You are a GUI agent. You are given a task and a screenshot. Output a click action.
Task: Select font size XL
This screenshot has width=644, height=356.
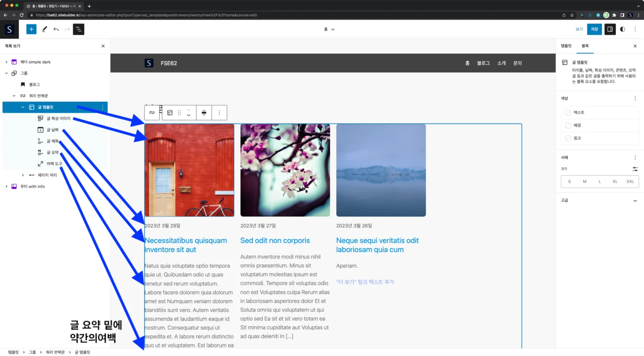tap(615, 182)
